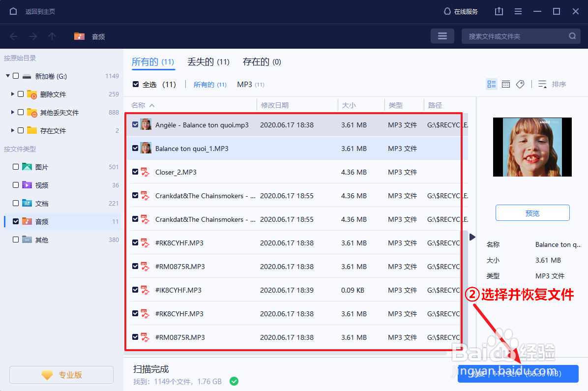The width and height of the screenshot is (588, 391).
Task: Switch to the detailed list view icon
Action: pos(505,84)
